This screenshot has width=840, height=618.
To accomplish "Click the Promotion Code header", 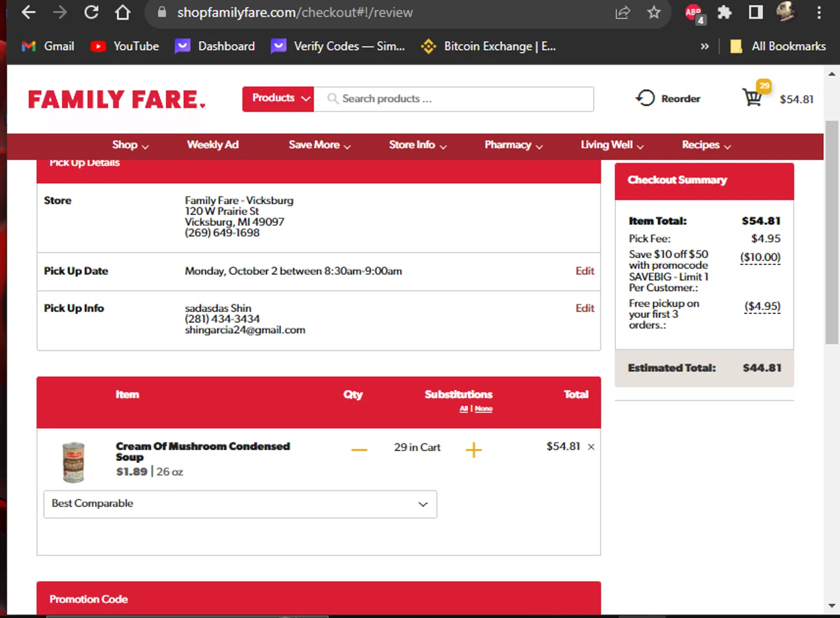I will click(x=319, y=599).
